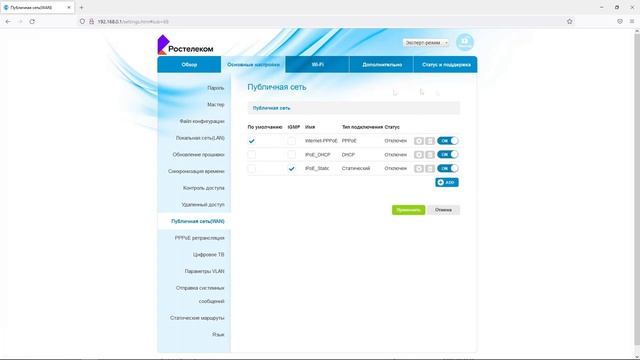This screenshot has height=360, width=640.
Task: Open Цифровое ТВ in the sidebar
Action: tap(208, 255)
